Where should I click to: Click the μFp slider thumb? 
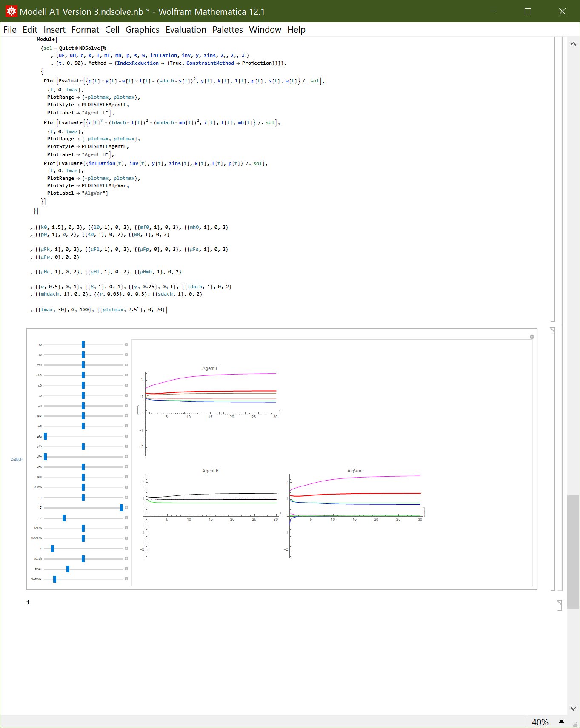tap(45, 436)
